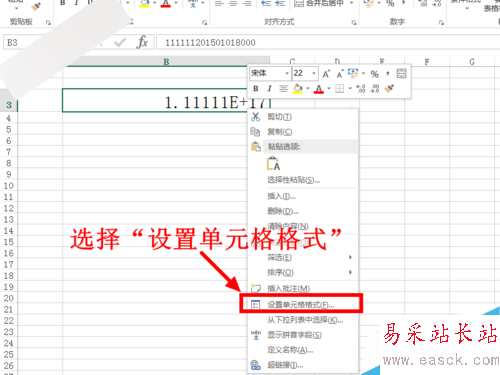
Task: Click the paste-as-text clipboard A icon
Action: pyautogui.click(x=274, y=163)
